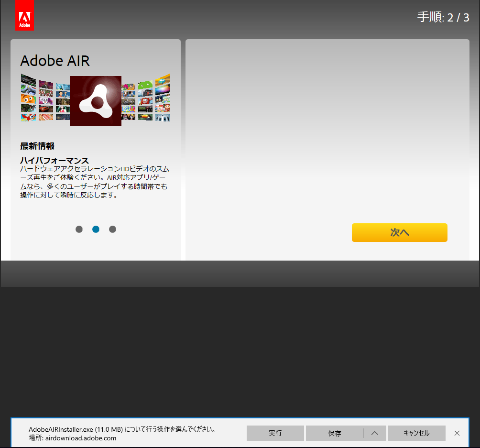Viewport: 480px width, 448px height.
Task: Click the red Adobe logo
Action: [x=24, y=15]
